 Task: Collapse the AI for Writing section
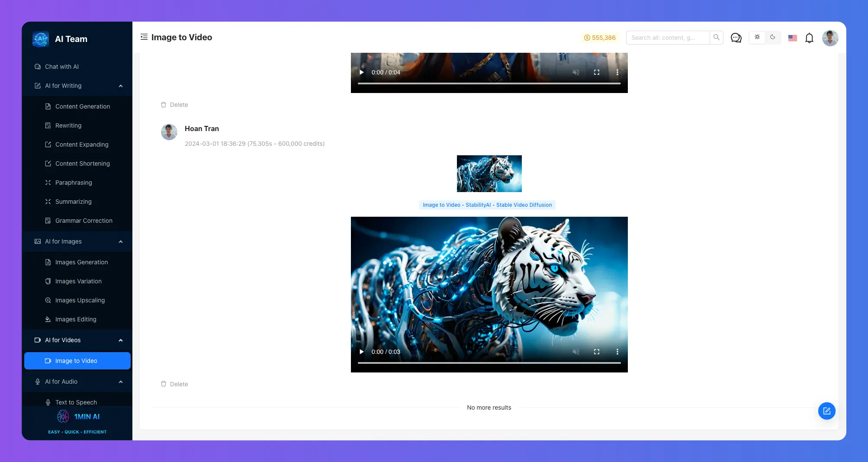(121, 86)
